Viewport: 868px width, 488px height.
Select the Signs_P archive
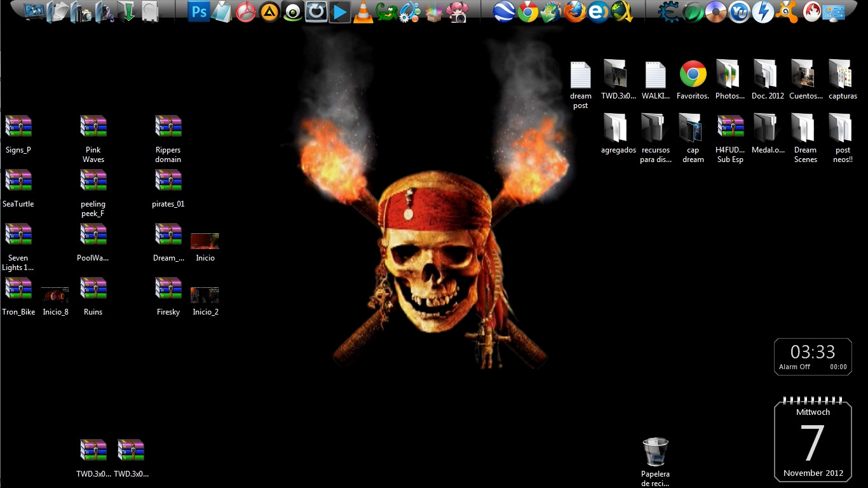click(x=18, y=135)
